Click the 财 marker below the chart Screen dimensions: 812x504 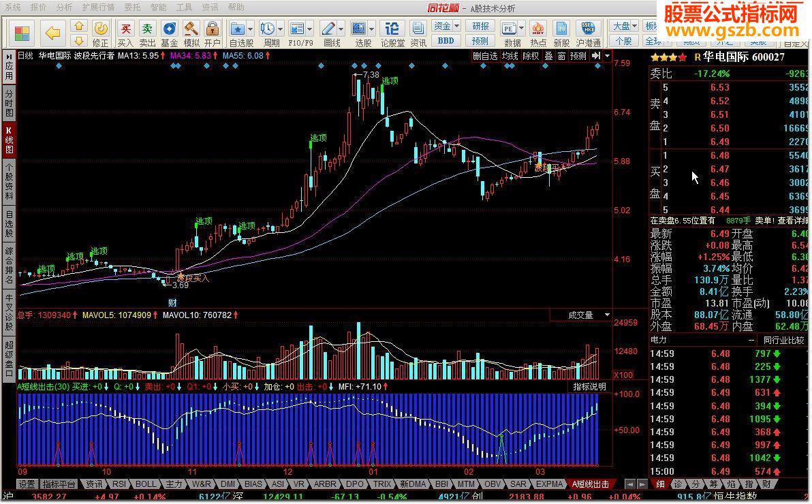[172, 302]
